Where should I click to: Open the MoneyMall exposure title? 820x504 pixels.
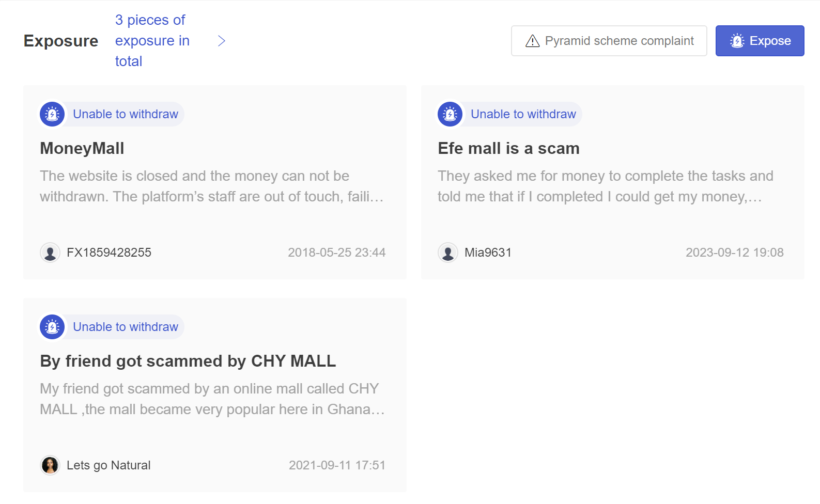82,148
